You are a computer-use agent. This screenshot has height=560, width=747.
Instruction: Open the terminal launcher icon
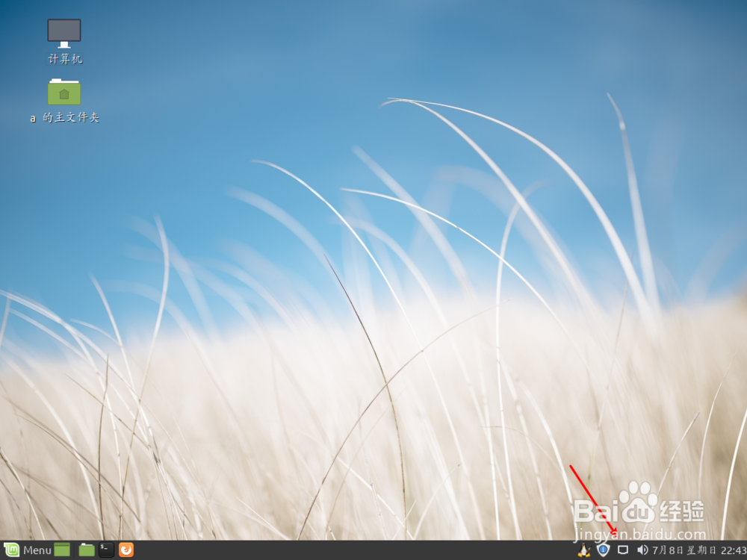(106, 550)
